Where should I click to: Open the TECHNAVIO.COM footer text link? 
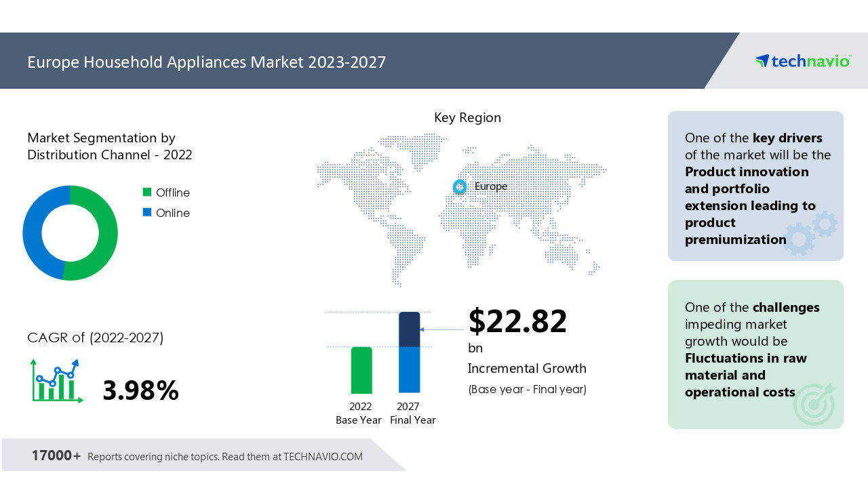(x=322, y=457)
